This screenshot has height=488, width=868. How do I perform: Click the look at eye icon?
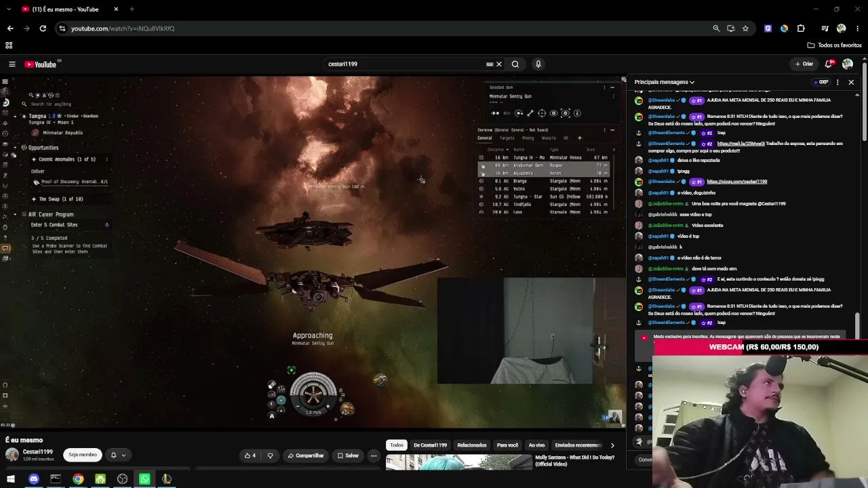coord(553,113)
